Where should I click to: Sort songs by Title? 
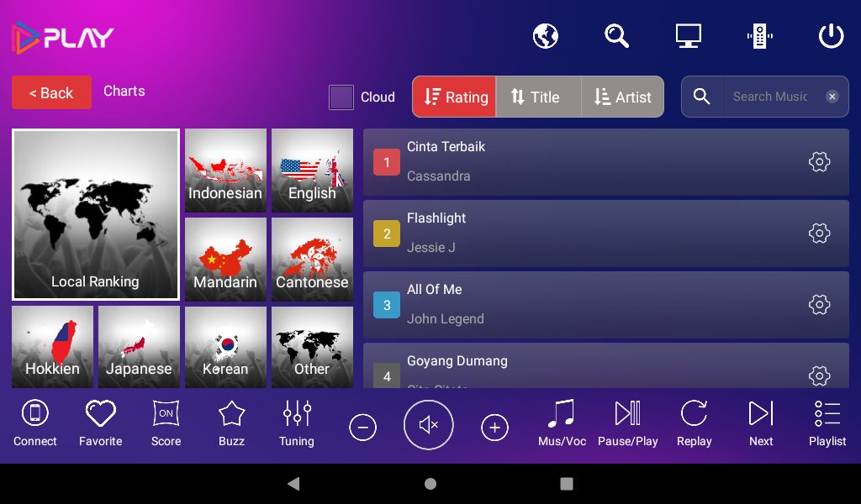click(x=538, y=97)
